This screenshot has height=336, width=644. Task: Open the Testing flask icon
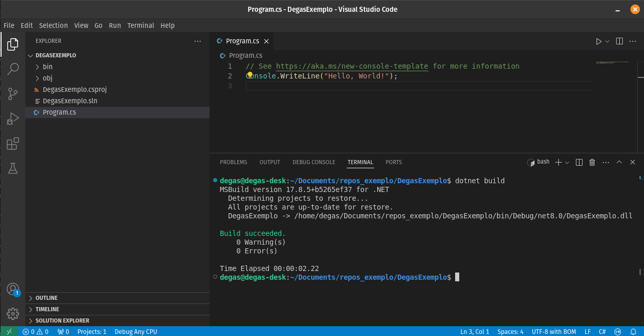[x=13, y=168]
